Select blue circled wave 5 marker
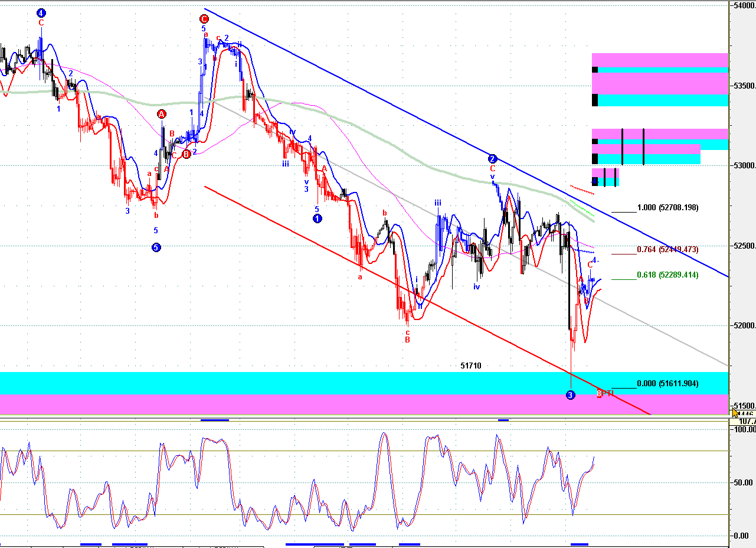This screenshot has width=756, height=548. [x=156, y=247]
